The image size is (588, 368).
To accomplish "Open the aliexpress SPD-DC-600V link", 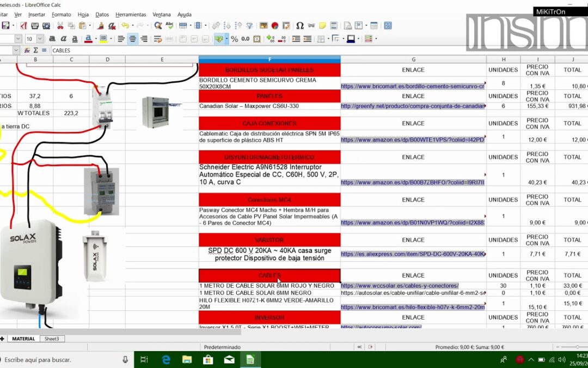I will pos(413,254).
